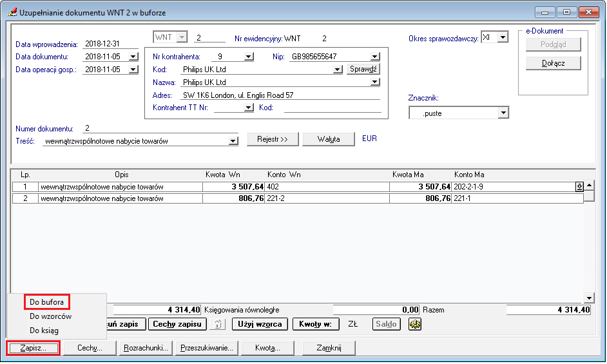Open the Kod Philips UK Ltd dropdown
The width and height of the screenshot is (607, 364).
point(338,70)
